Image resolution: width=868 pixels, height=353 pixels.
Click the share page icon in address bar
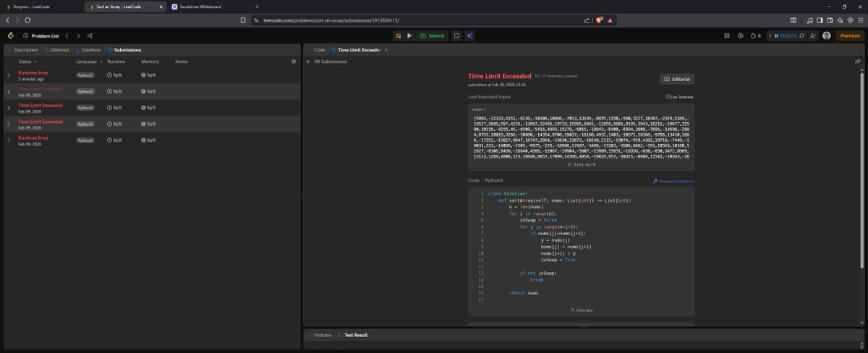tap(586, 20)
